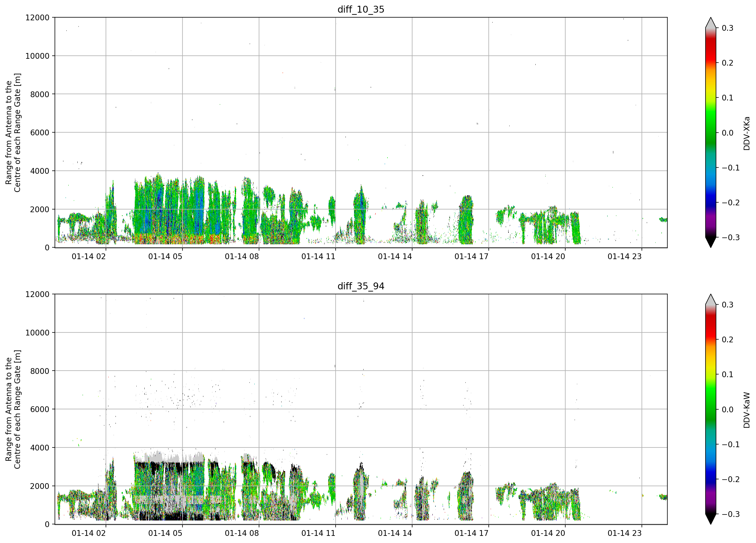The width and height of the screenshot is (756, 543).
Task: Click the "DDV-XKa" colorbar label
Action: tap(747, 133)
